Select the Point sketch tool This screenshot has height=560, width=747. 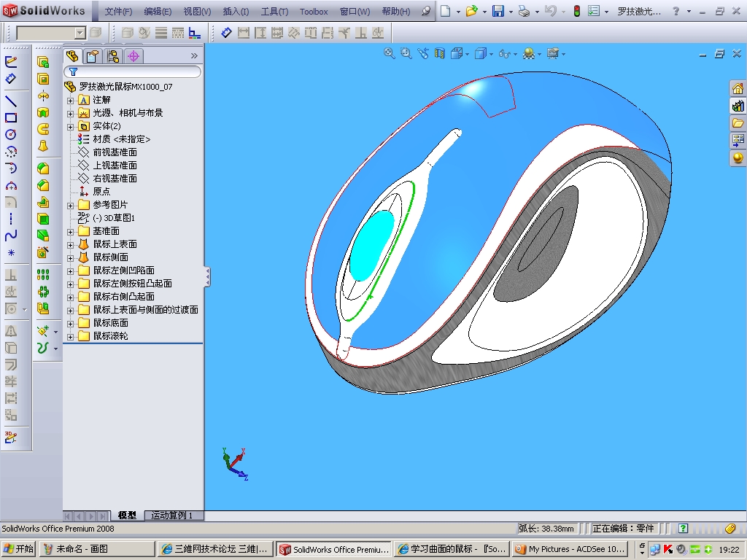tap(10, 252)
